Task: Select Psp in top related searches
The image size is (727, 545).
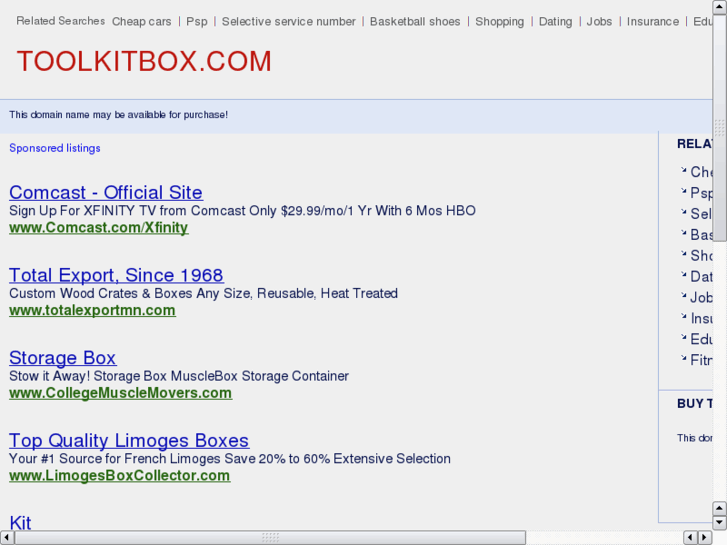Action: pos(197,21)
